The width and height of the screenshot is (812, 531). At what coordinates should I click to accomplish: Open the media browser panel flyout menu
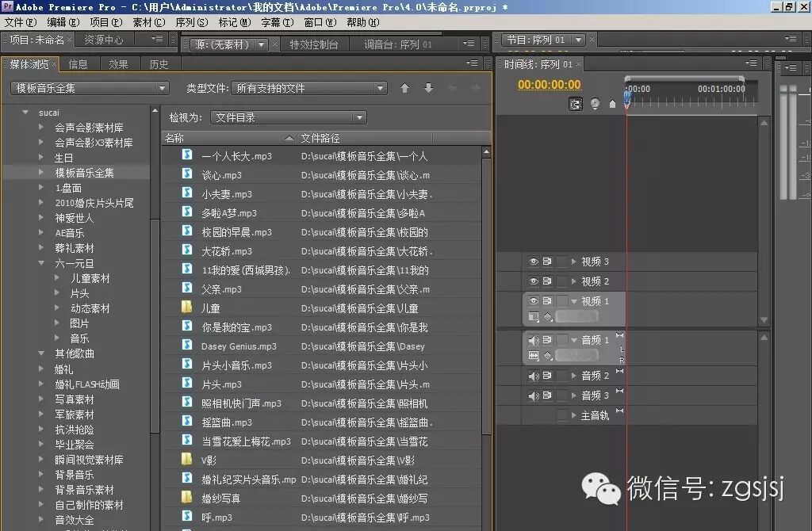tap(472, 63)
